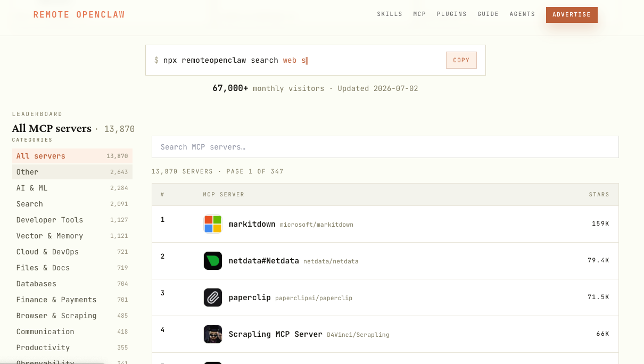Click the paperclip logo icon

[213, 297]
